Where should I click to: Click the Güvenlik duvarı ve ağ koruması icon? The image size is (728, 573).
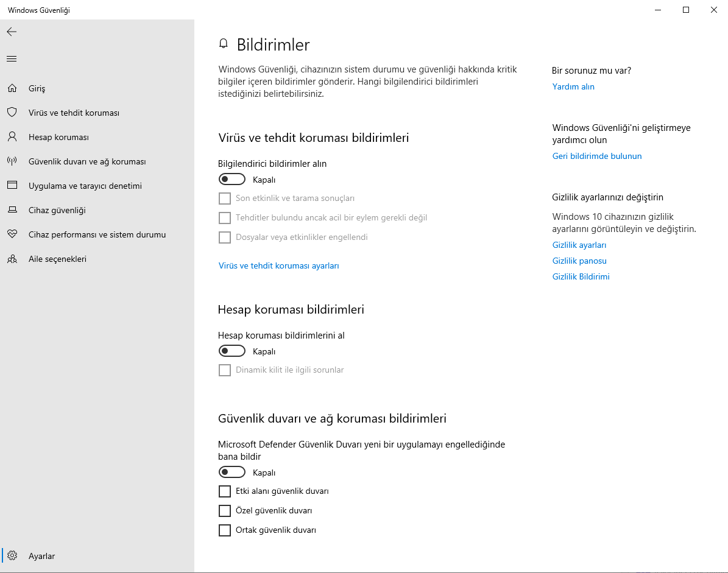12,161
